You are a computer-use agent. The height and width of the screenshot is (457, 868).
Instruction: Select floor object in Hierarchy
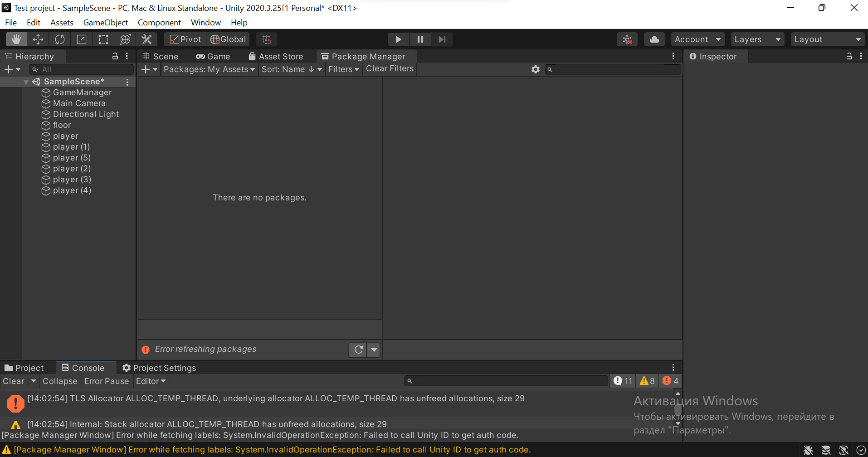tap(56, 125)
